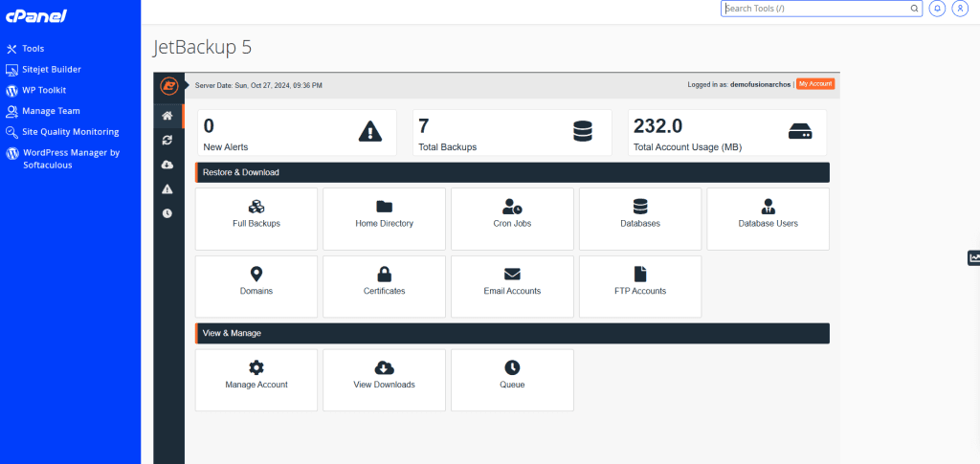The image size is (980, 464).
Task: Click the cPanel notifications bell icon
Action: [x=937, y=9]
